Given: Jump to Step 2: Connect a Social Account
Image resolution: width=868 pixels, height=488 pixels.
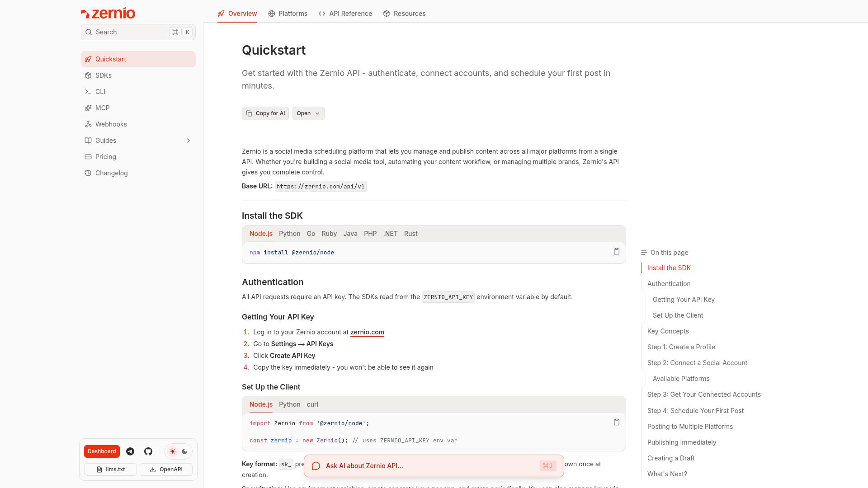Looking at the screenshot, I should pyautogui.click(x=698, y=363).
